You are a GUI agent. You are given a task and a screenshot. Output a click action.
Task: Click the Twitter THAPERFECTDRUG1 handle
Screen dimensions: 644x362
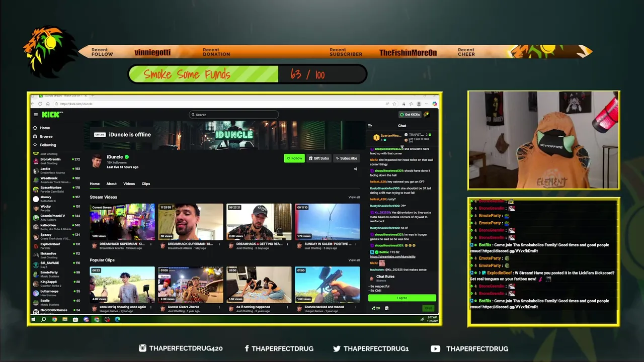coord(371,348)
